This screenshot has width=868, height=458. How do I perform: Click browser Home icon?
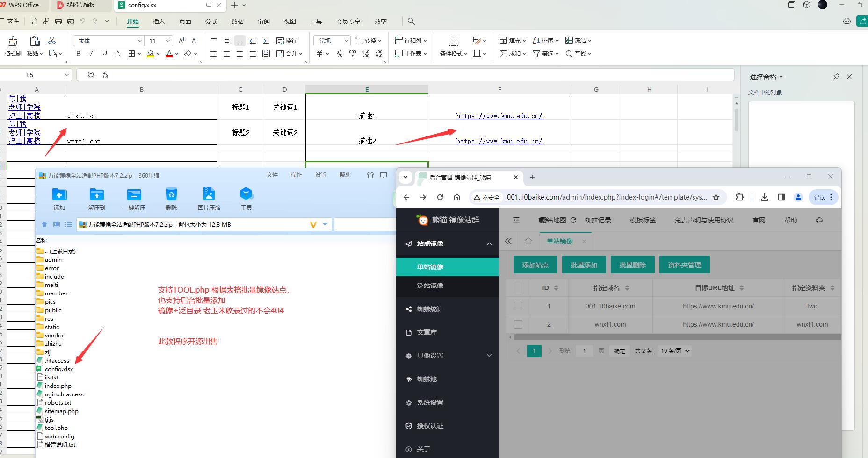[457, 197]
